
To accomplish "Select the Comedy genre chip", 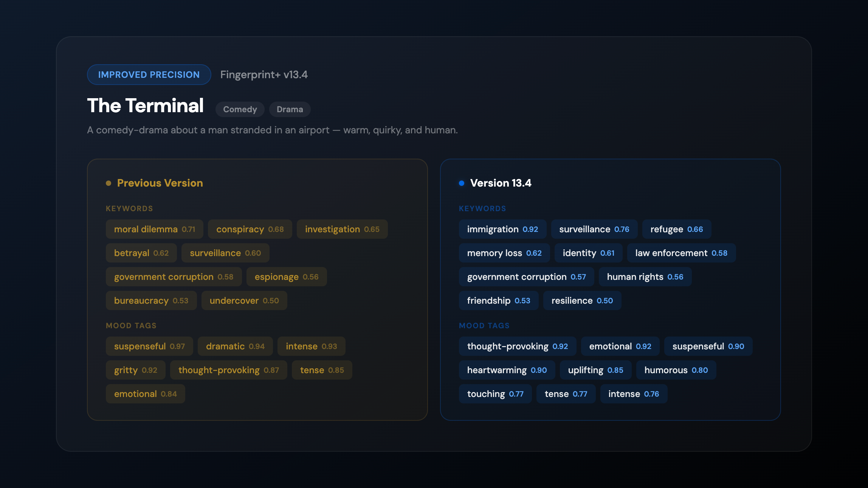I will [240, 110].
